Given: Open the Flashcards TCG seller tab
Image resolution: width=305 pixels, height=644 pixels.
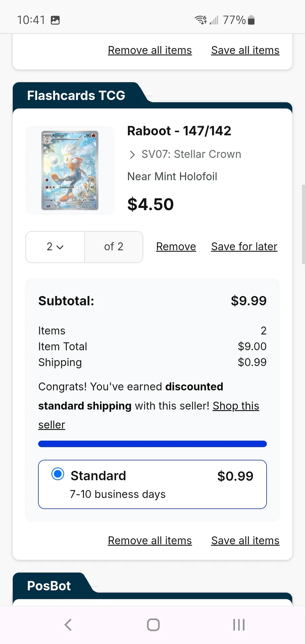Looking at the screenshot, I should pyautogui.click(x=76, y=96).
